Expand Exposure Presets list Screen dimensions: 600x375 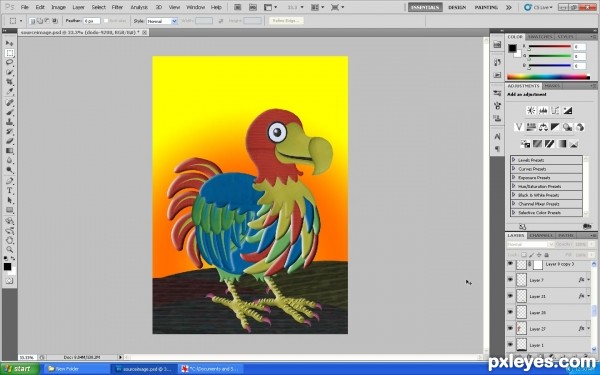click(514, 178)
